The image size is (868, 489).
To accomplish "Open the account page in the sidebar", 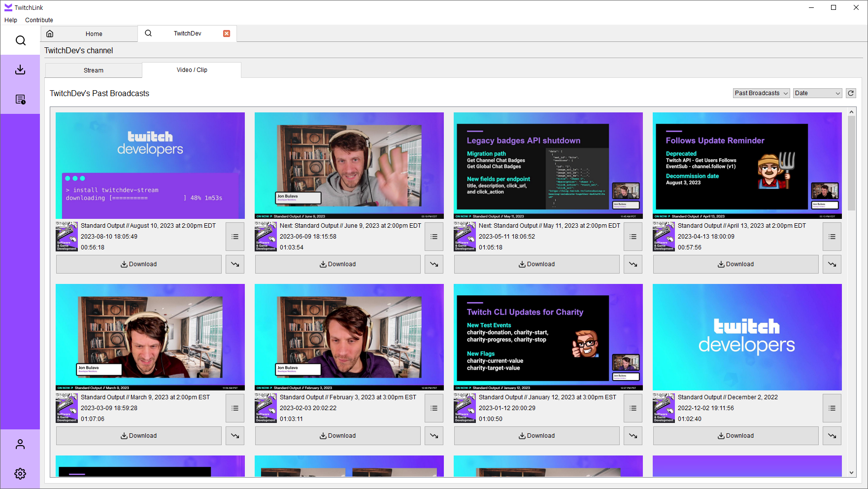I will pyautogui.click(x=20, y=444).
